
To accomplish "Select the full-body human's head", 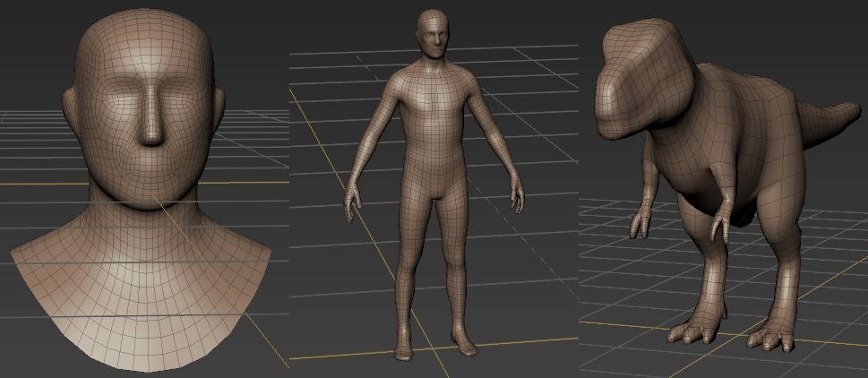I will click(433, 35).
